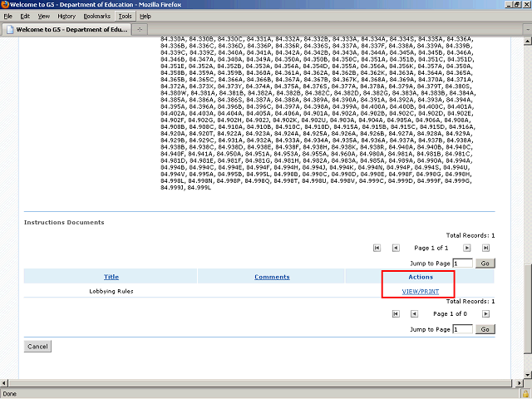Go to first page in 'Page 1 of 0' pager
532x399 pixels.
pyautogui.click(x=395, y=314)
